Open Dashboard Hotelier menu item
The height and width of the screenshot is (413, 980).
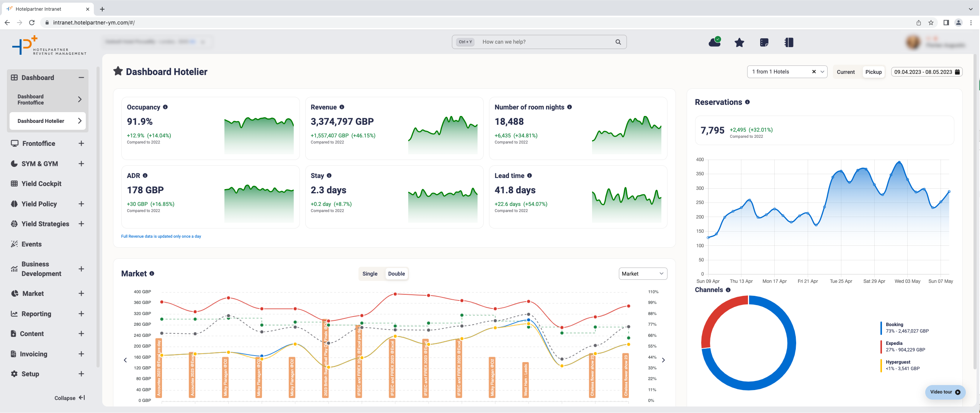click(x=48, y=121)
